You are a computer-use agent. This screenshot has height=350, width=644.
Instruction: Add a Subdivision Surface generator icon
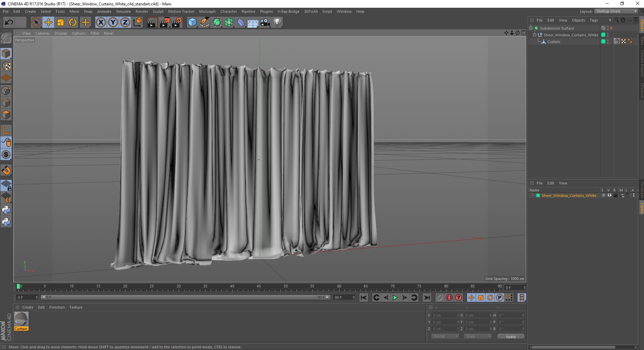click(x=217, y=23)
